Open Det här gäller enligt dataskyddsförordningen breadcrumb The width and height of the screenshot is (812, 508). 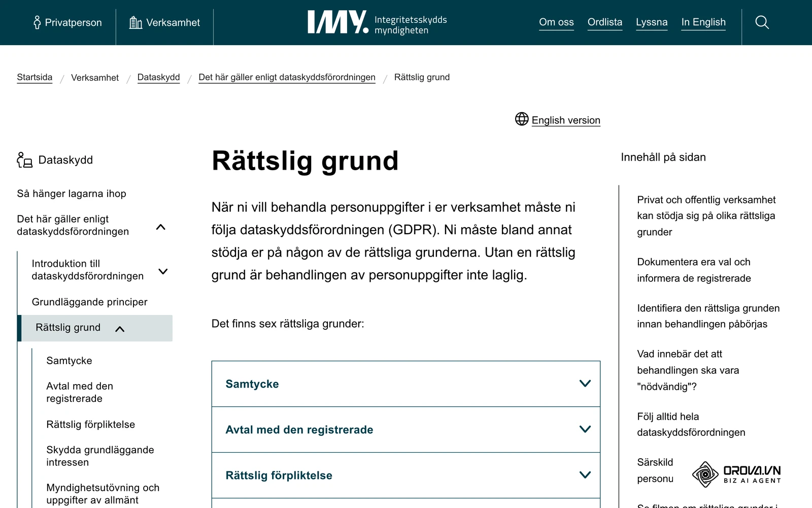[287, 77]
